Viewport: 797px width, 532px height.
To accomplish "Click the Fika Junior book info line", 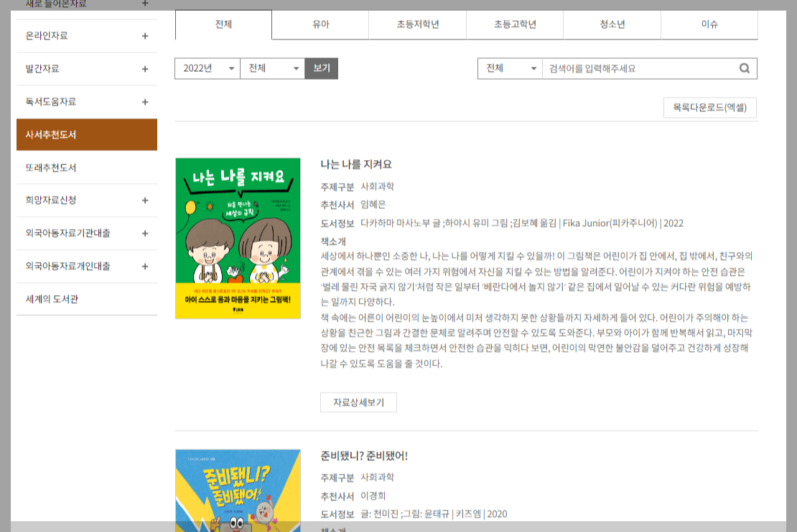I will 522,223.
